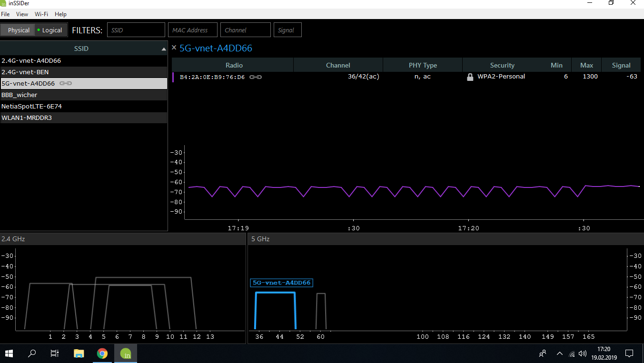
Task: Open the Action Center notifications icon
Action: [x=629, y=353]
